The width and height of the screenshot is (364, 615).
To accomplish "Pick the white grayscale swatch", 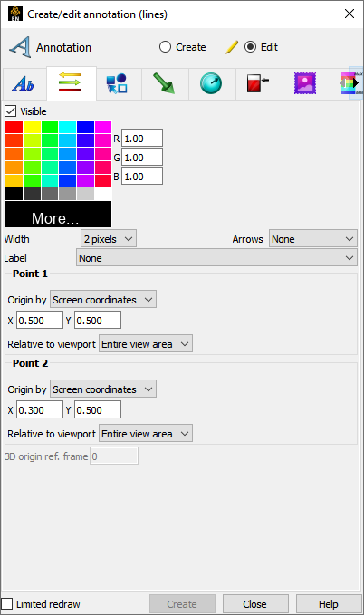I will pos(103,194).
